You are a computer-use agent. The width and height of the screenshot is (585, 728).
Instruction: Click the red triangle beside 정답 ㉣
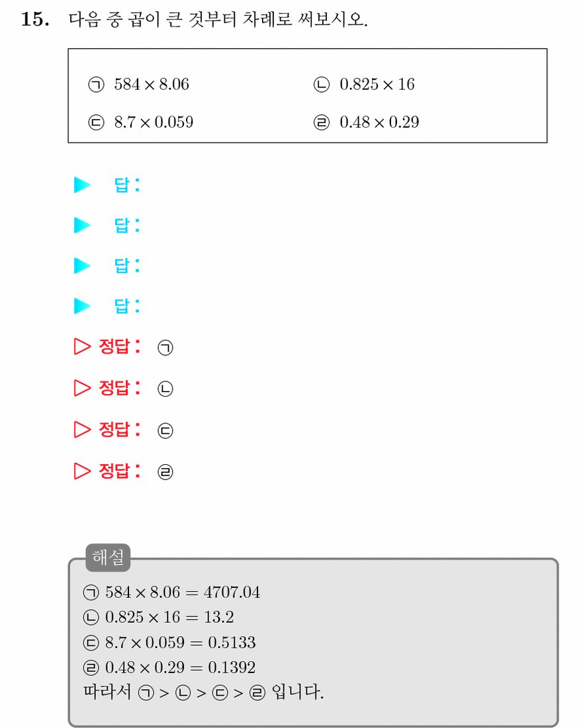[82, 471]
